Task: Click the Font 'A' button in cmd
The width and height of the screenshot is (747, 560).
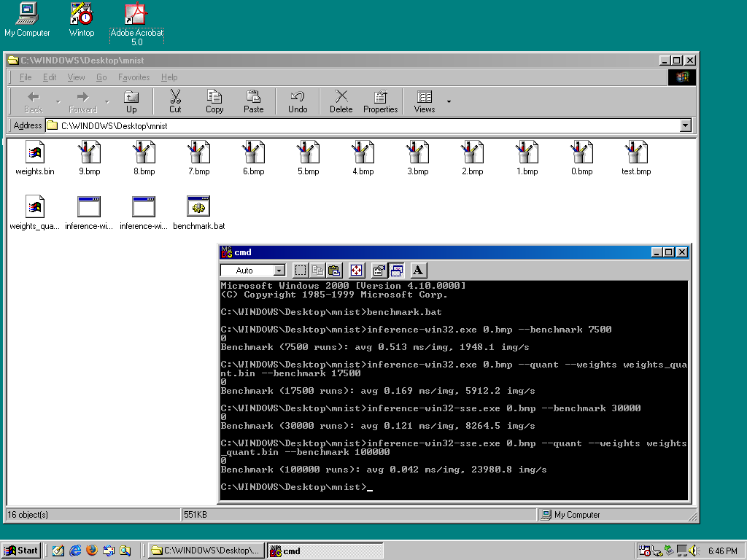Action: (418, 271)
